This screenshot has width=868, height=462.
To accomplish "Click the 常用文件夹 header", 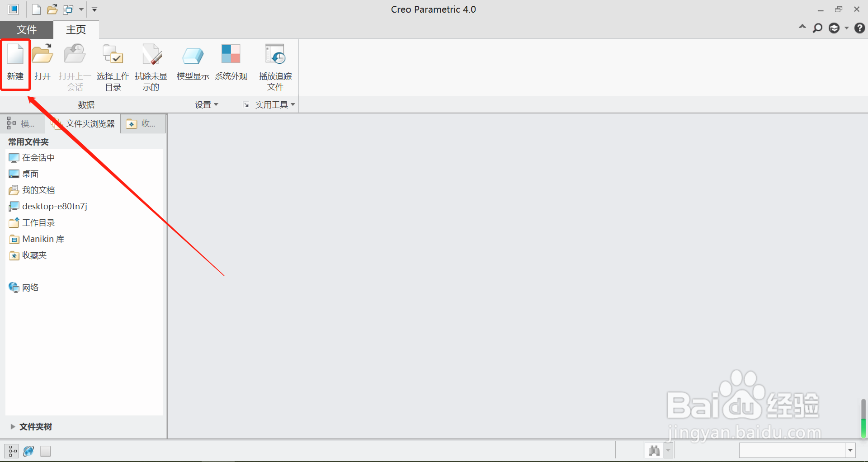I will [28, 142].
